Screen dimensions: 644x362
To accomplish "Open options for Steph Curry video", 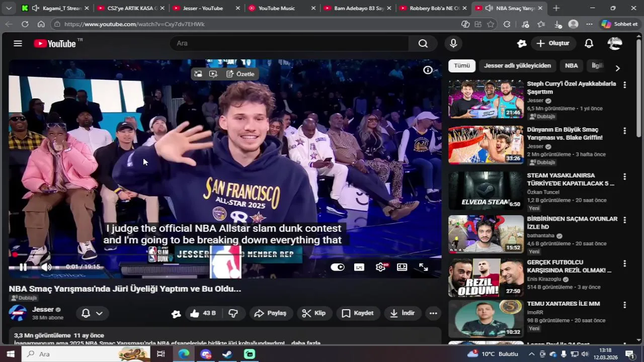I will click(624, 85).
